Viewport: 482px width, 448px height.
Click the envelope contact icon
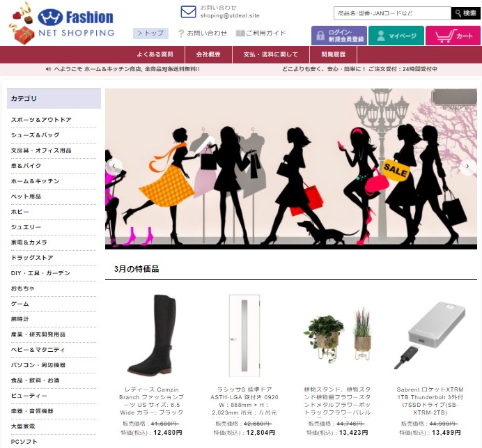pos(188,12)
